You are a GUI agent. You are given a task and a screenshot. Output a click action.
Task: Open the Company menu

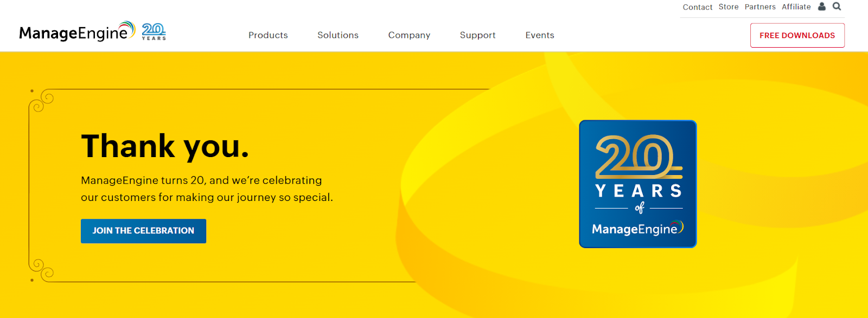click(x=409, y=35)
